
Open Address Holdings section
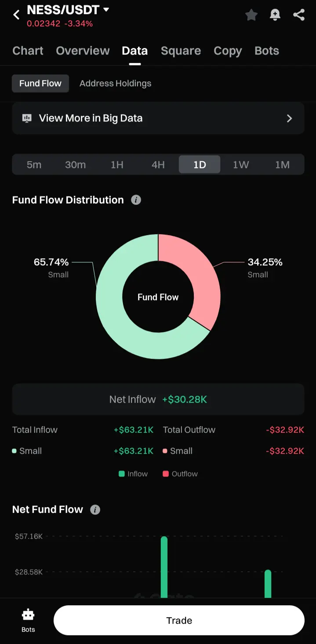[x=115, y=83]
